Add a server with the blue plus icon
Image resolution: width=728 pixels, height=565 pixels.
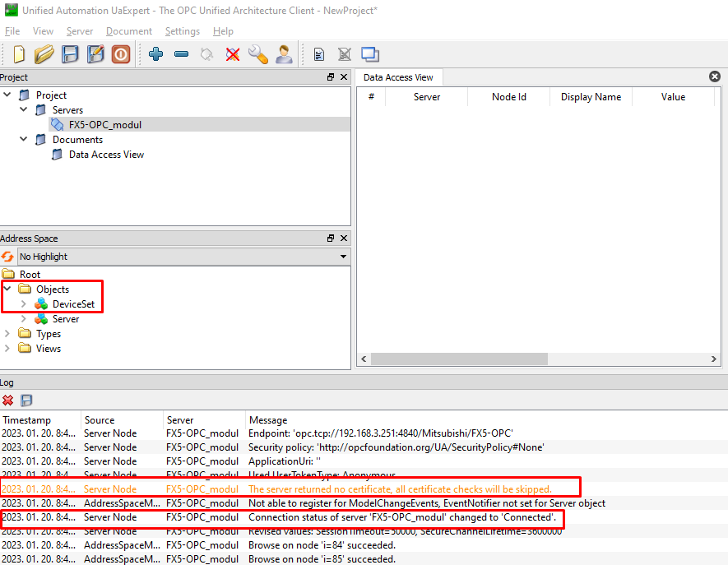156,54
